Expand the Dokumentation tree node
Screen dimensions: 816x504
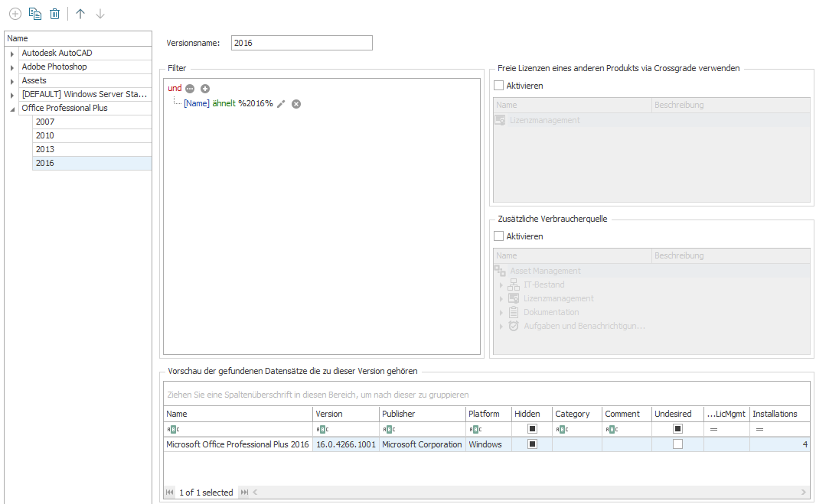(x=501, y=313)
